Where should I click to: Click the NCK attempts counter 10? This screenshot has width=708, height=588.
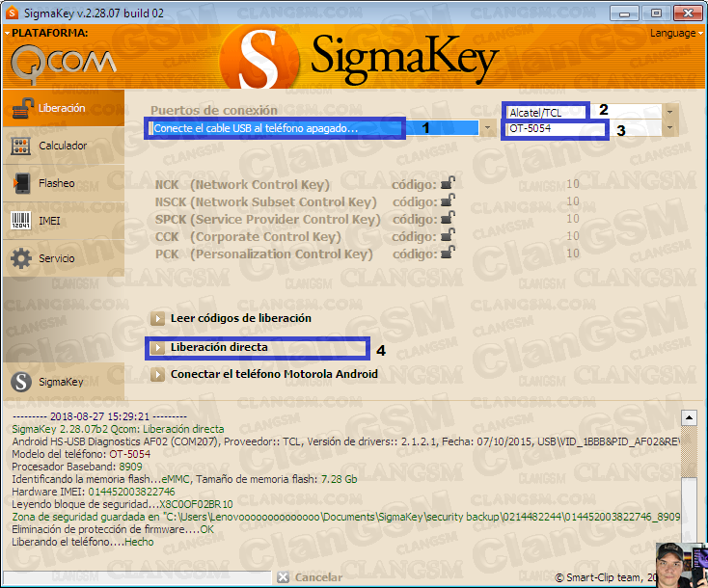(x=573, y=184)
